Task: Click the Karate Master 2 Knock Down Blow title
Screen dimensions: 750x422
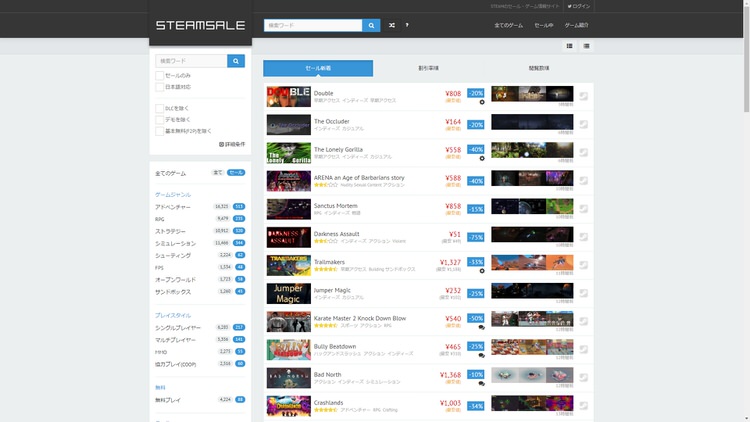Action: click(x=360, y=318)
